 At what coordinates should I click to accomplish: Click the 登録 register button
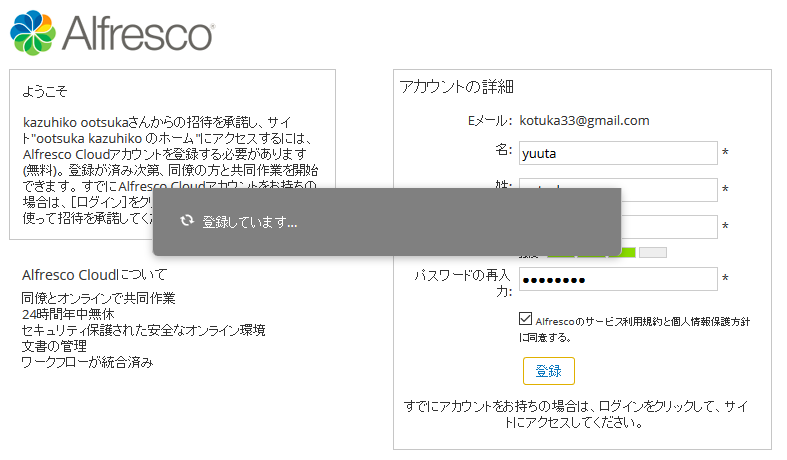coord(549,371)
